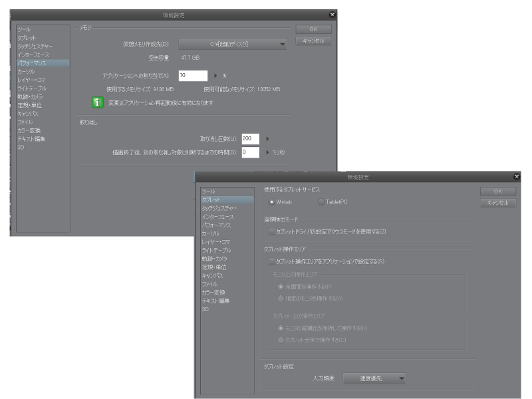The image size is (532, 399).
Task: Open the 入力頻度 速度優先 dropdown
Action: point(374,378)
